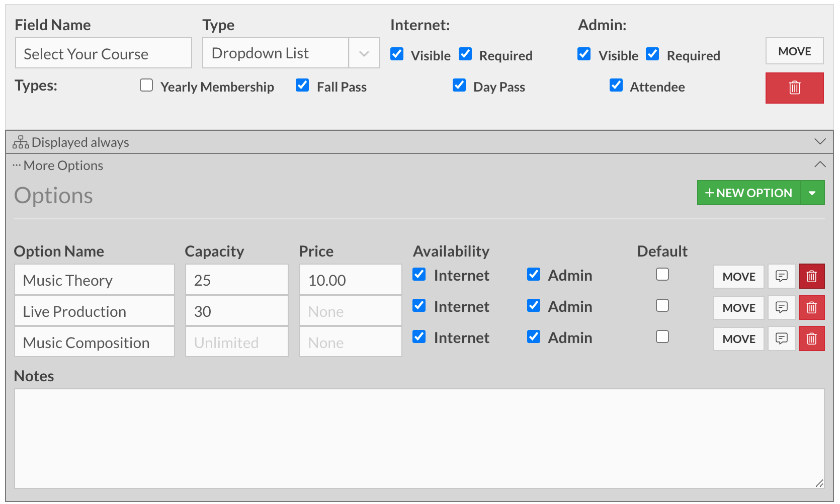Click MOVE button for the field
Image resolution: width=840 pixels, height=504 pixels.
[794, 51]
